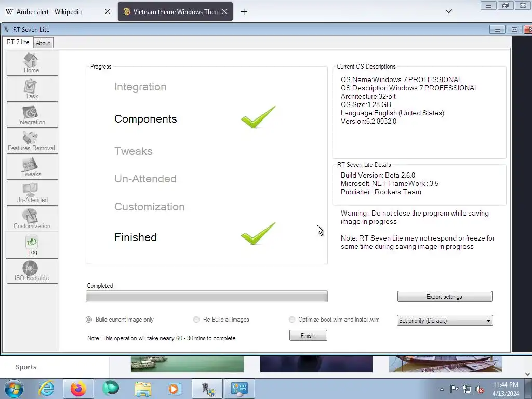
Task: Click the OS Size:1.28 GB text
Action: point(366,105)
